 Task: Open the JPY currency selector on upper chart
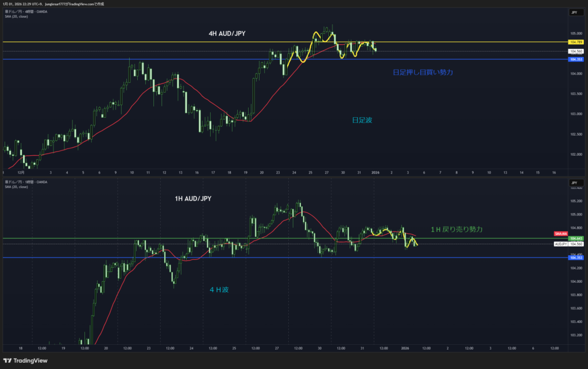[x=574, y=12]
